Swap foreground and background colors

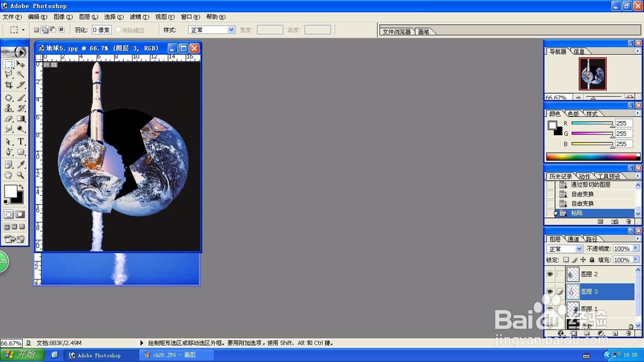point(21,187)
